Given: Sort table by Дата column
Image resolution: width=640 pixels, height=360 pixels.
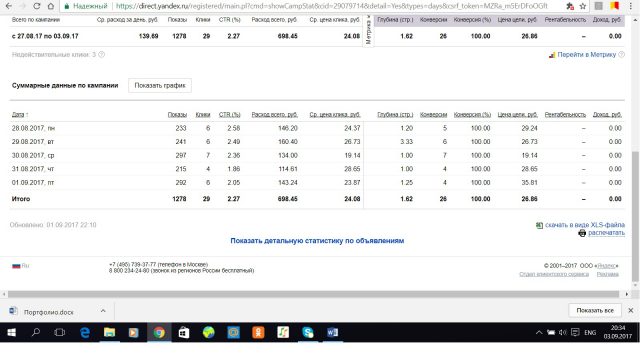Looking at the screenshot, I should pos(18,115).
